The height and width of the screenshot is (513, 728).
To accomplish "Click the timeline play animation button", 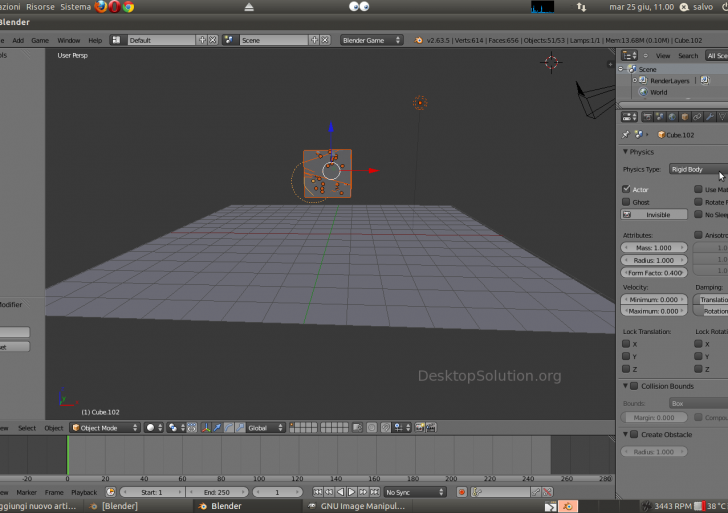I will (x=351, y=492).
